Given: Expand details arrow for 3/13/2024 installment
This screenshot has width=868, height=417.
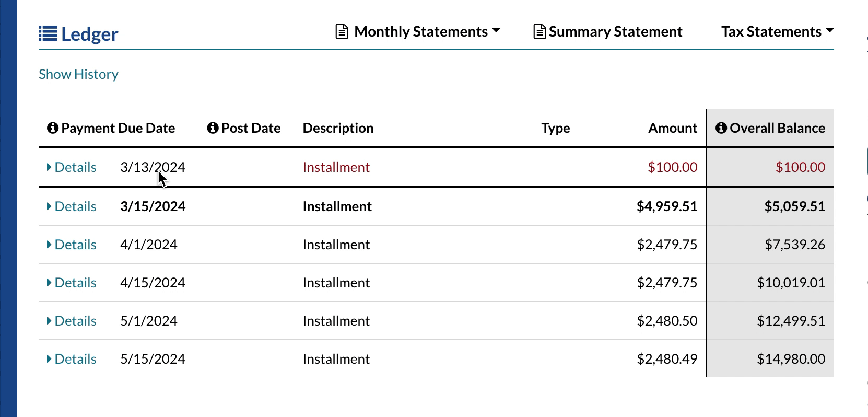Looking at the screenshot, I should coord(49,167).
